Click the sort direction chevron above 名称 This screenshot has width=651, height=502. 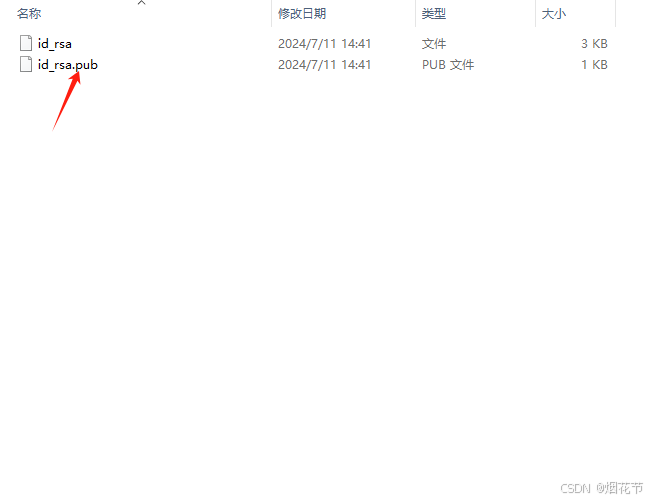(142, 3)
